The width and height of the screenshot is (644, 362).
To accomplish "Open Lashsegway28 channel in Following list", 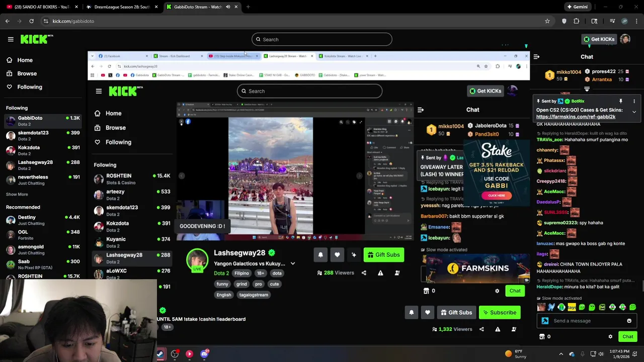I will click(x=43, y=165).
